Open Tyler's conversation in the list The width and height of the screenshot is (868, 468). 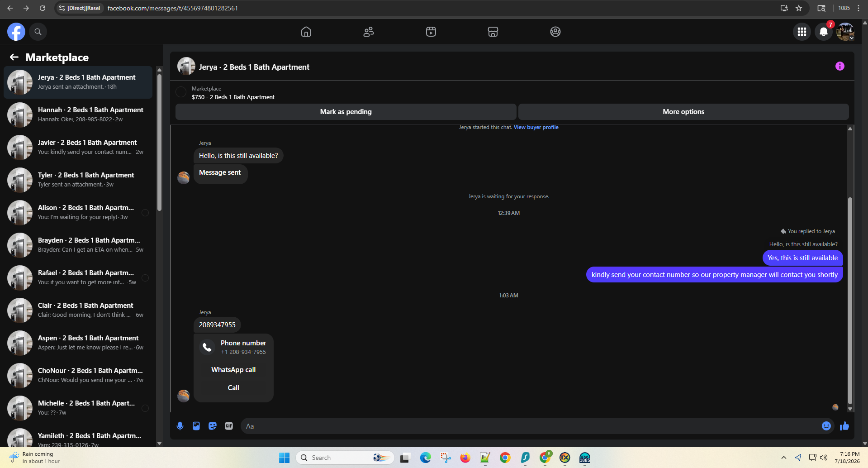[78, 180]
